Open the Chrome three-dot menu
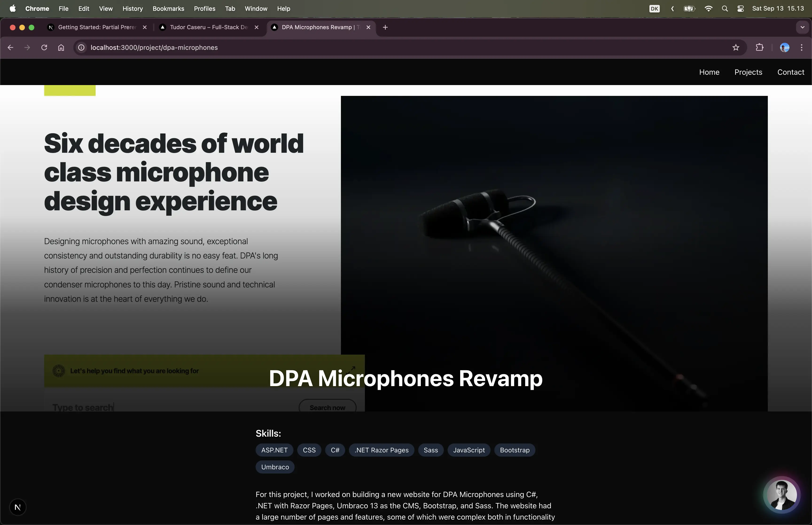812x525 pixels. pos(801,47)
